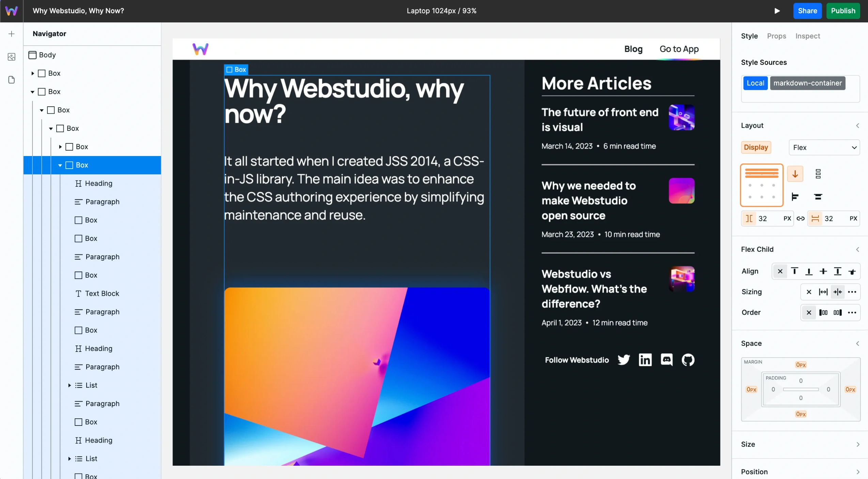Viewport: 868px width, 479px height.
Task: Toggle flex direction down-arrow icon
Action: click(795, 174)
